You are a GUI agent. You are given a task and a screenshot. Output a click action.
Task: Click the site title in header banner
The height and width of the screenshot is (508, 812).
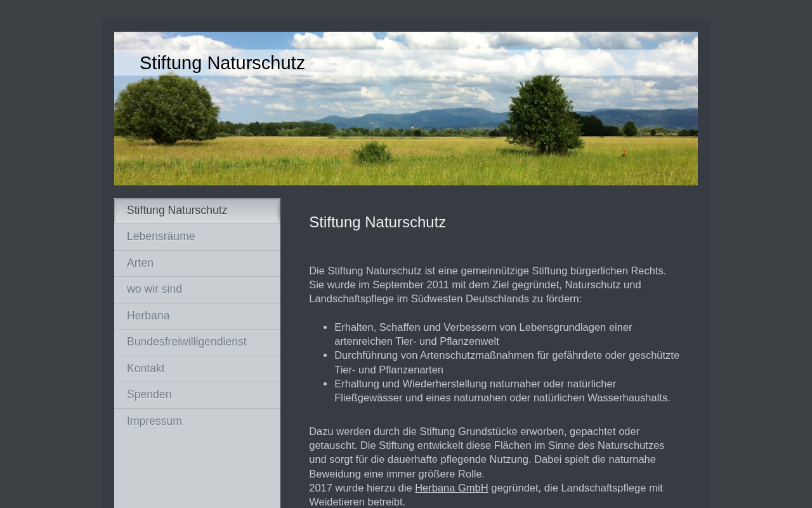222,63
